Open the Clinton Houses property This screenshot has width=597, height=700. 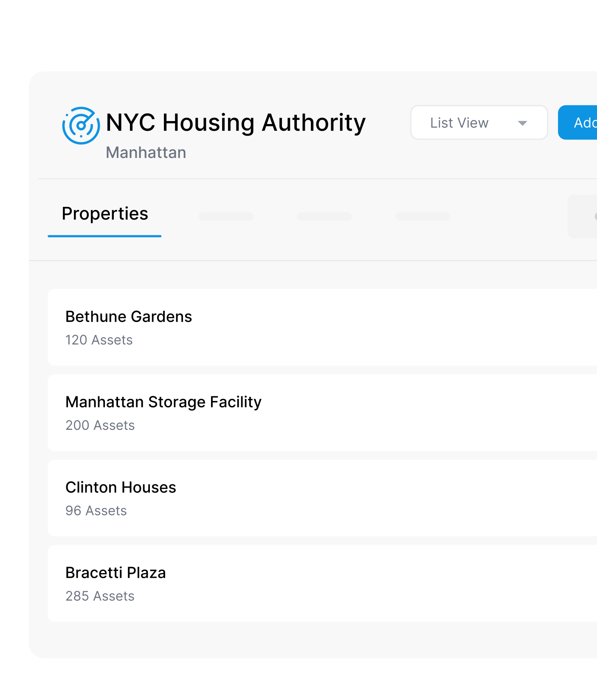coord(322,498)
